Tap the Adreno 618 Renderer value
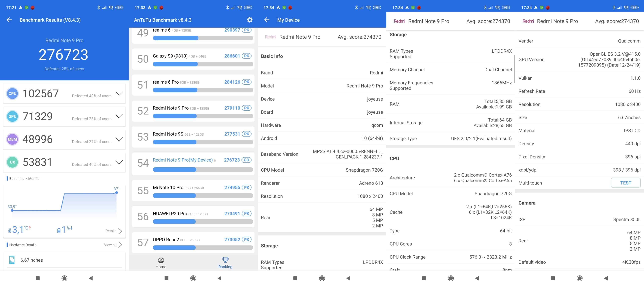 [x=371, y=183]
